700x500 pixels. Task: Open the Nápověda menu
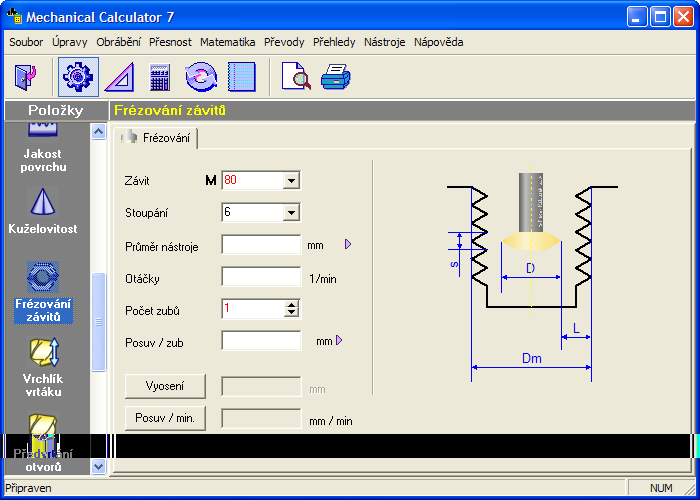point(438,42)
